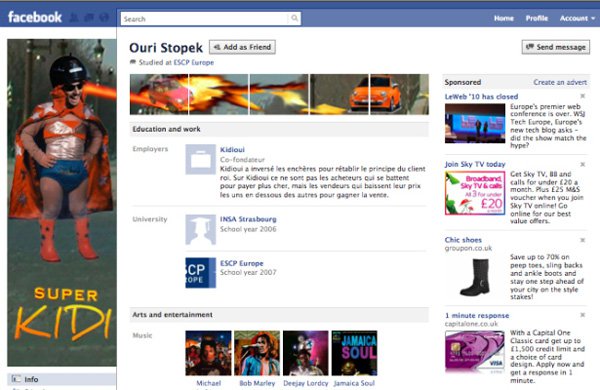Click the Michael album cover thumbnail
Viewport: 600px width, 390px height.
[209, 353]
